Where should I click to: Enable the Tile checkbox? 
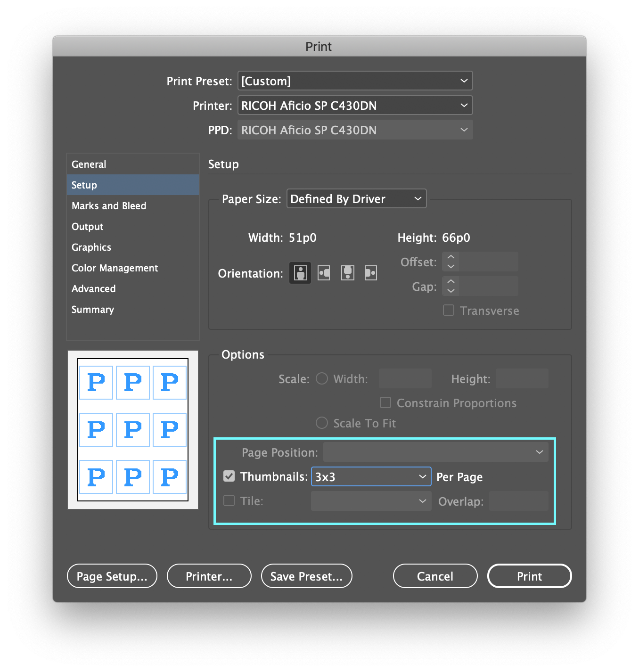click(229, 500)
